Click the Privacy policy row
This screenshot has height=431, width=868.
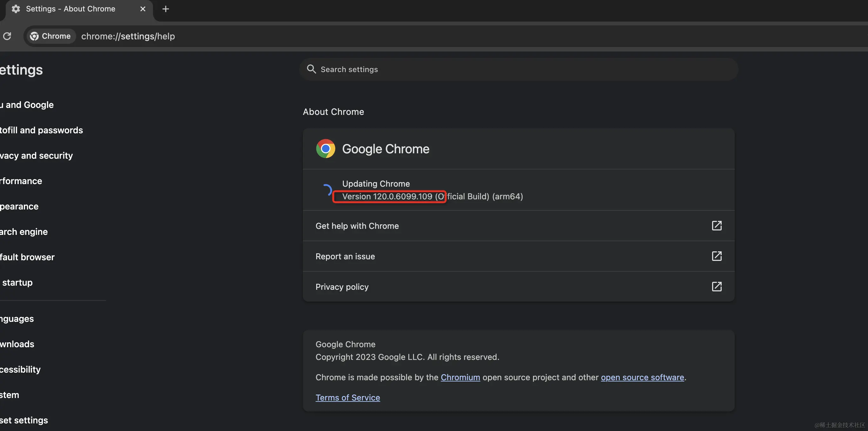(518, 287)
